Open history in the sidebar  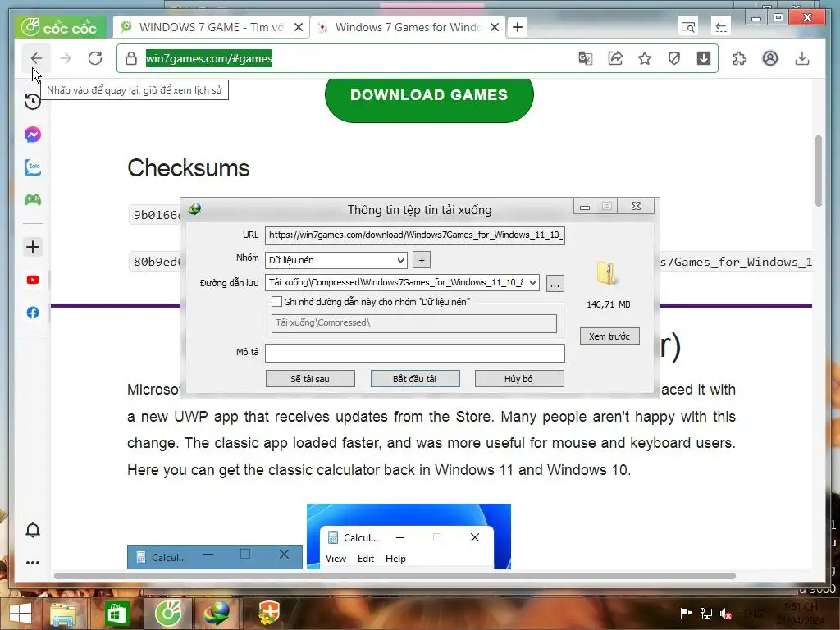[x=33, y=101]
